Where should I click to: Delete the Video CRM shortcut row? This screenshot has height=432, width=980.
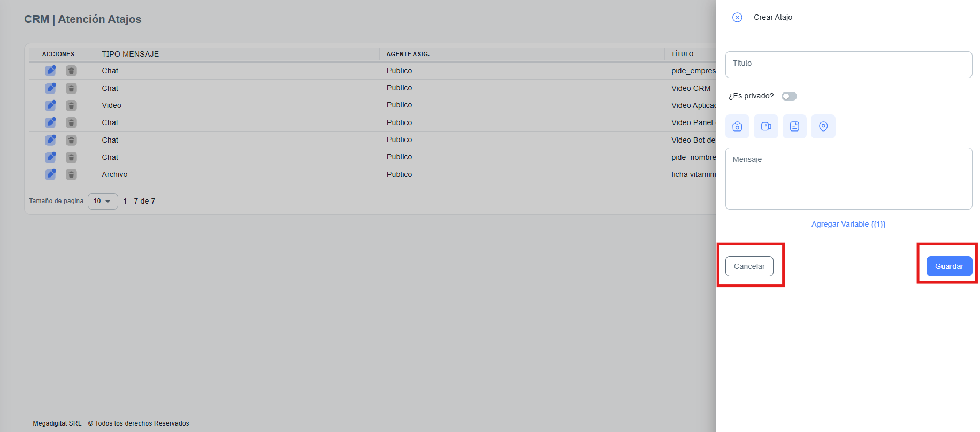[x=71, y=88]
